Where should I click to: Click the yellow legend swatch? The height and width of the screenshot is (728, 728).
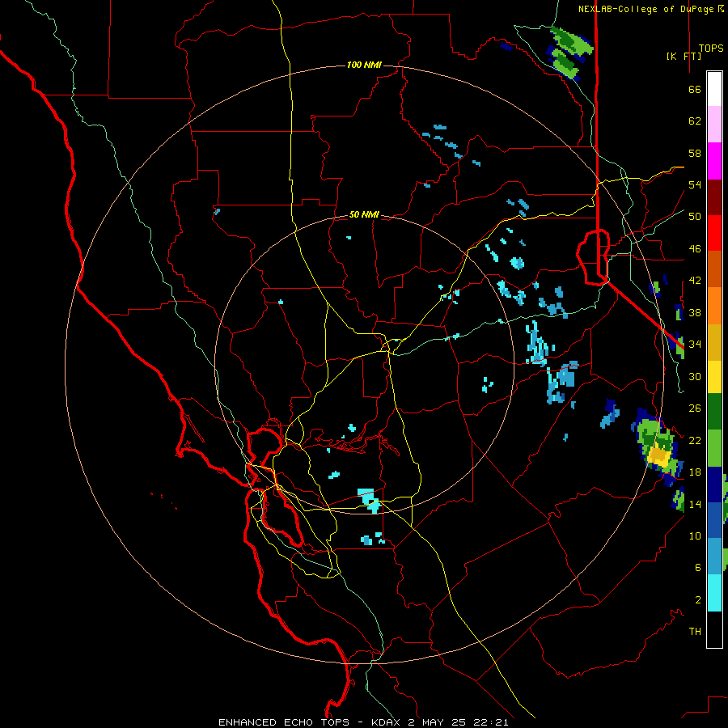point(714,377)
